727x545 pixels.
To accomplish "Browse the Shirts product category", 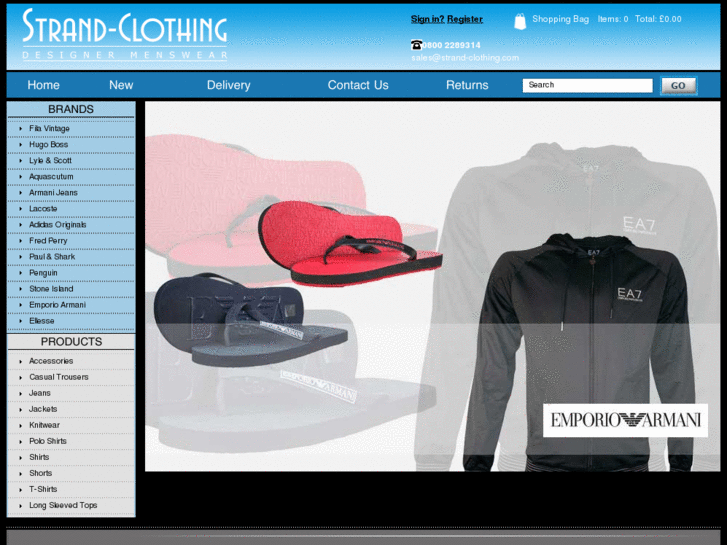I will coord(39,457).
